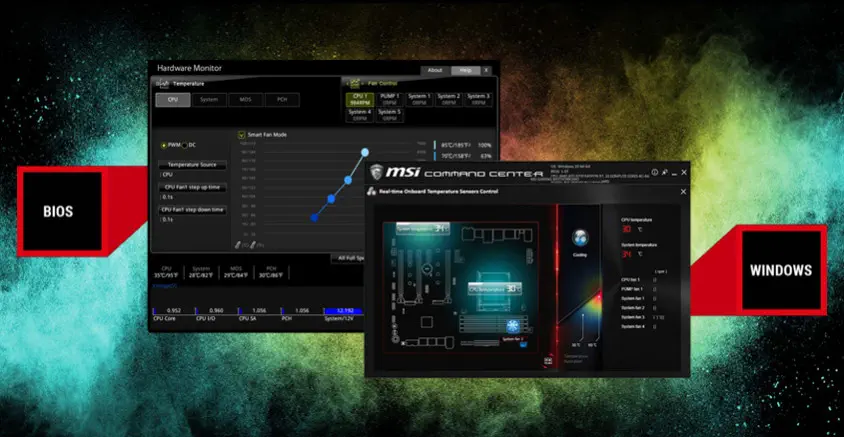The width and height of the screenshot is (844, 437).
Task: Select the System 5 fan button
Action: click(x=389, y=115)
